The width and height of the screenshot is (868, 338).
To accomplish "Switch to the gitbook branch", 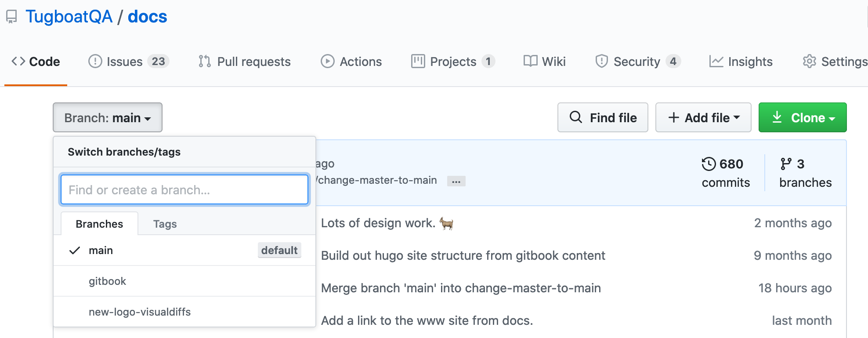I will coord(107,281).
